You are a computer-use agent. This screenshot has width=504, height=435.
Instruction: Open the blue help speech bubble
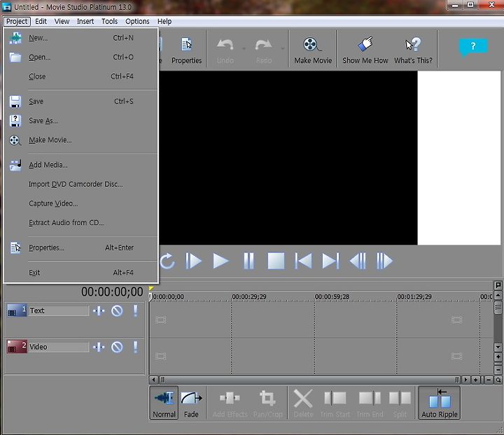(x=472, y=47)
